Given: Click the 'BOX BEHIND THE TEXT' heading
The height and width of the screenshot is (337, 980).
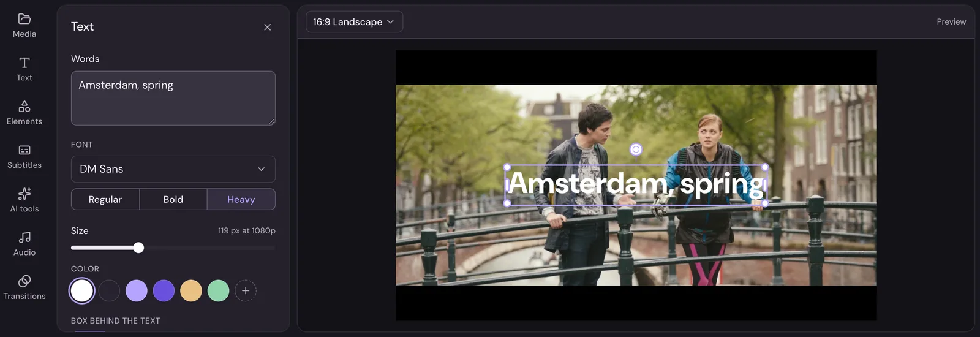Looking at the screenshot, I should 115,320.
